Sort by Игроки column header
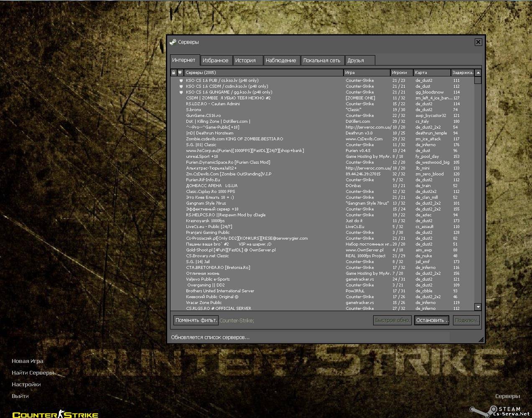 [x=402, y=73]
